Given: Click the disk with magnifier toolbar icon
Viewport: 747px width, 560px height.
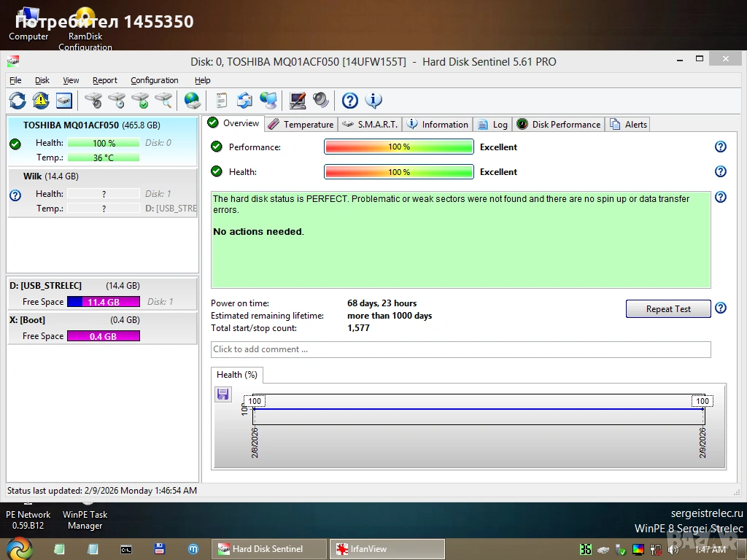Looking at the screenshot, I should (164, 101).
